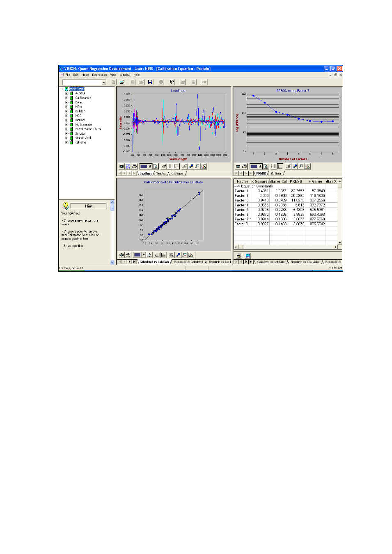Click last-tab arrow below the factor table
The height and width of the screenshot is (554, 392).
point(251,262)
